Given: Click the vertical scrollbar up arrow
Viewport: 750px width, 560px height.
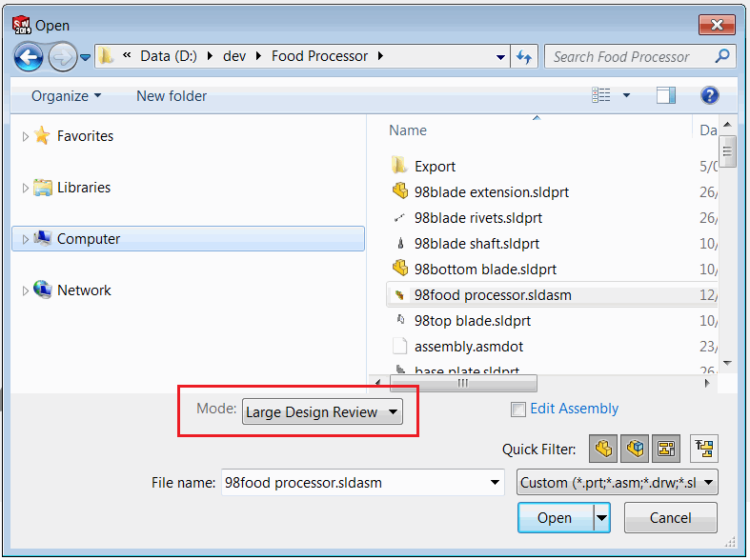Looking at the screenshot, I should (727, 125).
